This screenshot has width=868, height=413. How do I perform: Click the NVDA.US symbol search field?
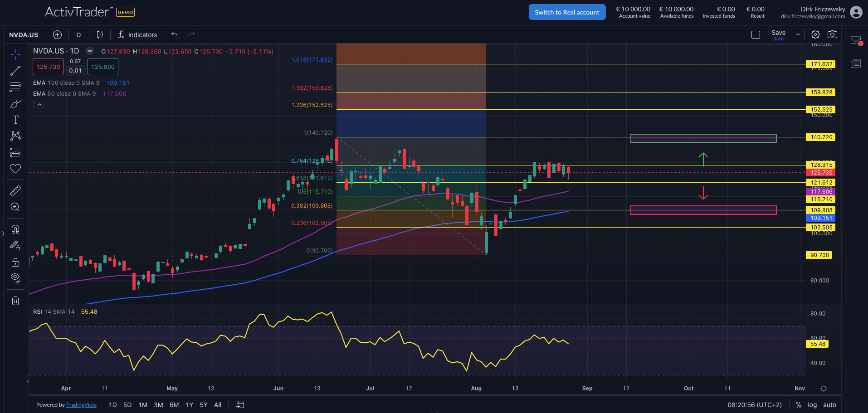[24, 35]
